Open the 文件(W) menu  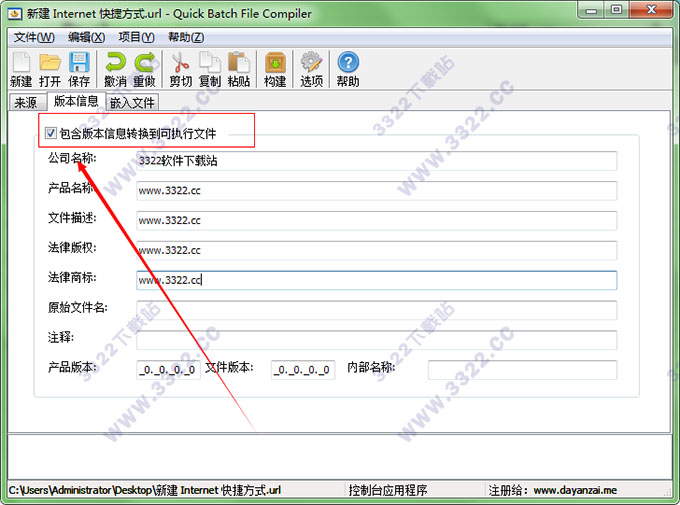34,38
